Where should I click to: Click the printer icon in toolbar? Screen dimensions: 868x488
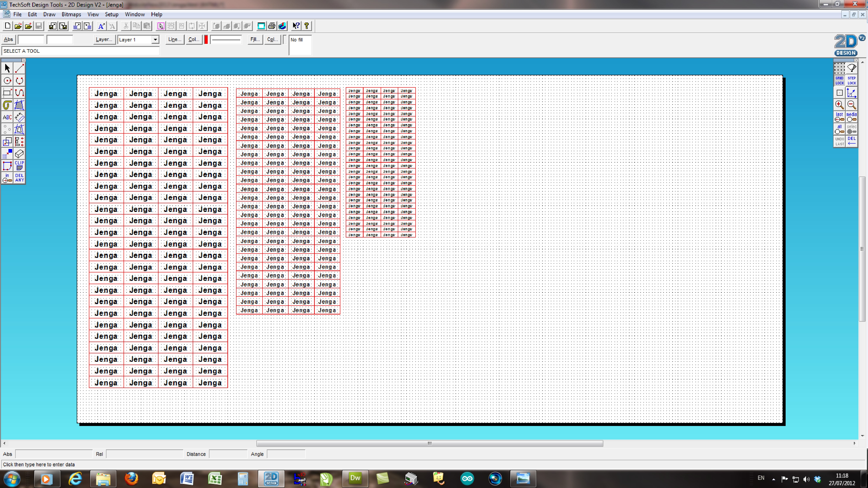point(272,26)
